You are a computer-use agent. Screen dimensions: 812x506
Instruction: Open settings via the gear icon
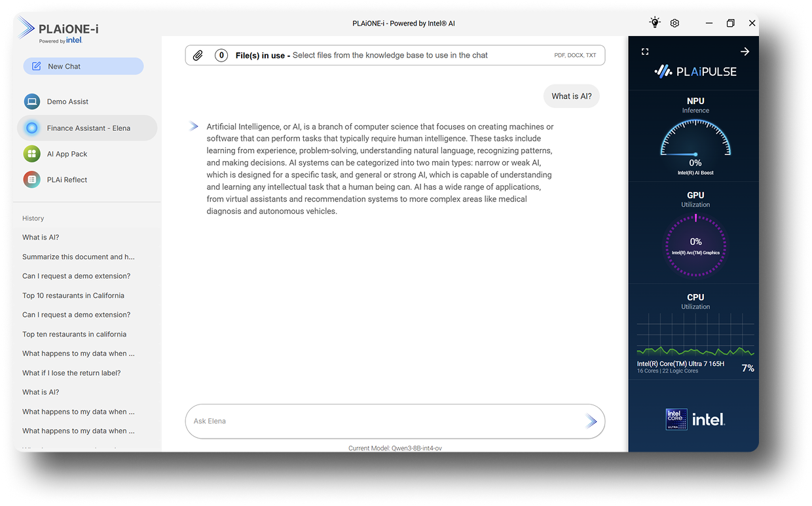tap(674, 23)
